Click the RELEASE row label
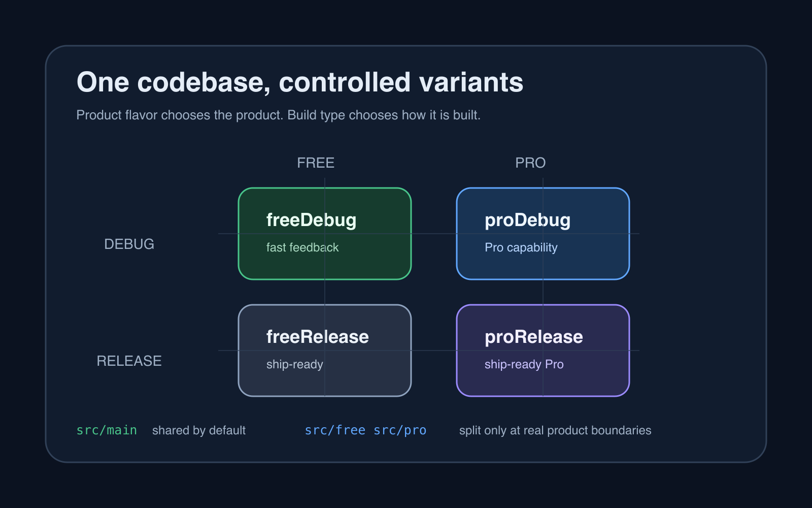The height and width of the screenshot is (508, 812). [x=129, y=361]
